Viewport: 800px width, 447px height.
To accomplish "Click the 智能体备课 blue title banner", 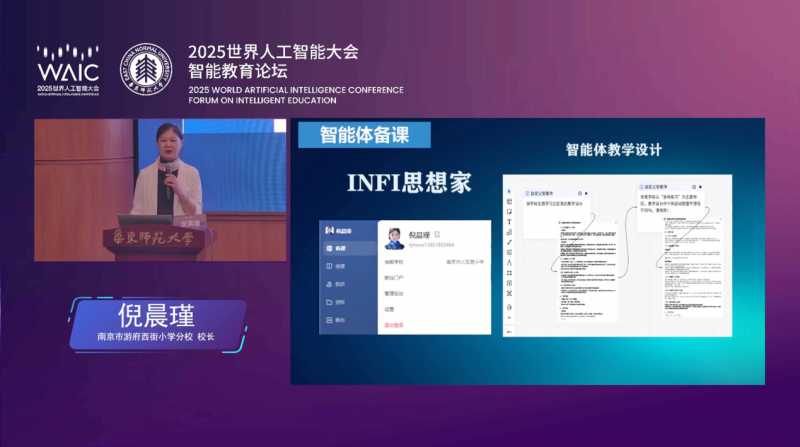I will [x=364, y=135].
